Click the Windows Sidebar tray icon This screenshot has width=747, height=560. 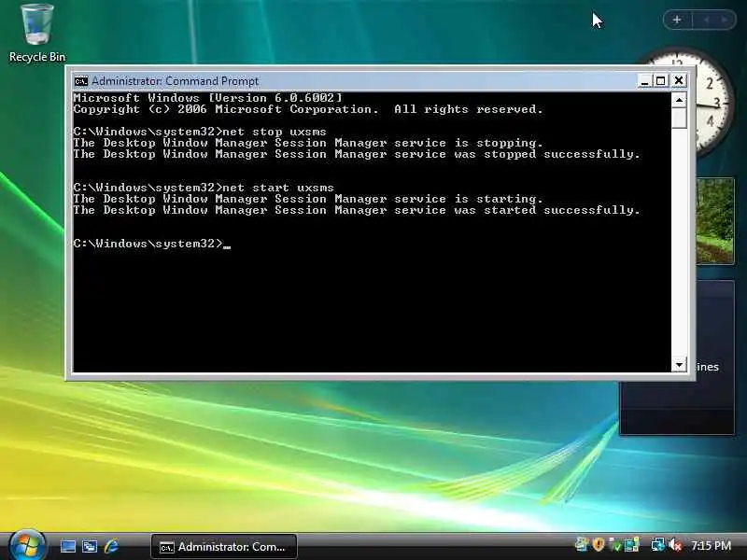tap(582, 544)
